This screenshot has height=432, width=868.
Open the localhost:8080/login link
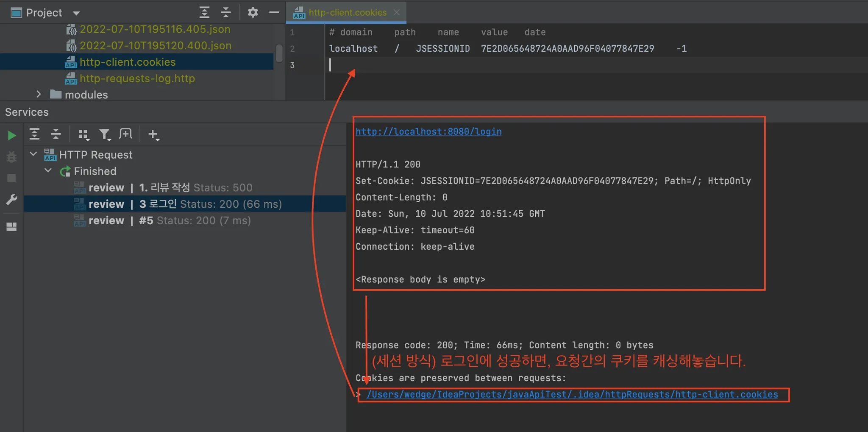428,131
